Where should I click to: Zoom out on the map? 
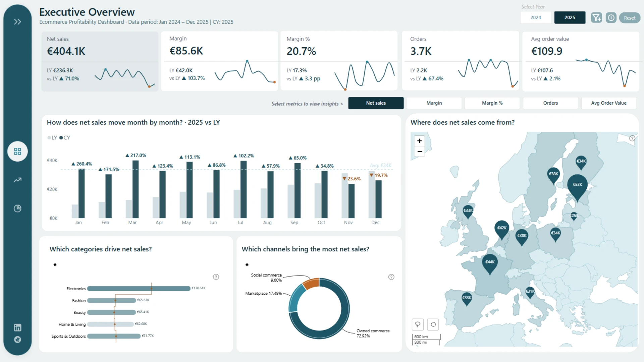click(419, 152)
